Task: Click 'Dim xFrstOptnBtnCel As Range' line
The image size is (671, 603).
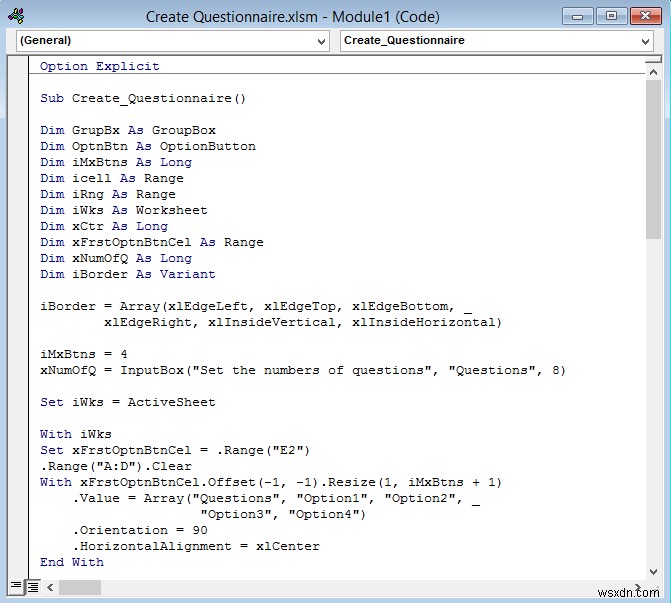Action: (x=152, y=242)
